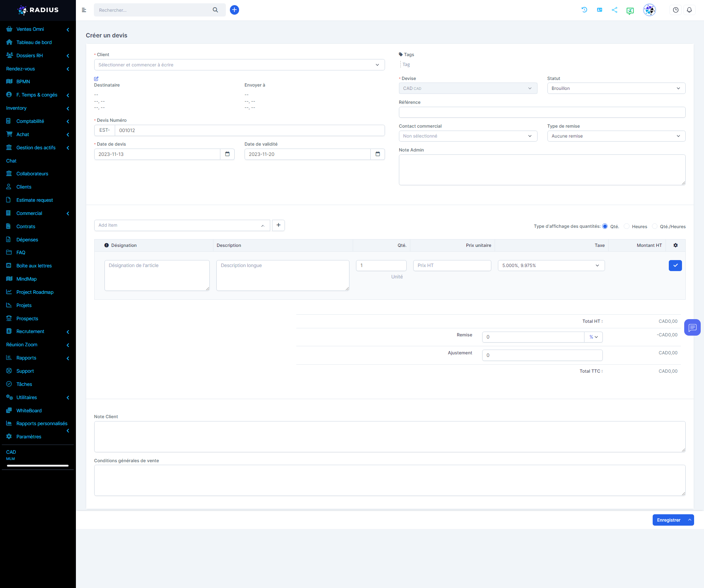This screenshot has height=588, width=704.
Task: Open the Remise percent type dropdown
Action: pyautogui.click(x=593, y=337)
